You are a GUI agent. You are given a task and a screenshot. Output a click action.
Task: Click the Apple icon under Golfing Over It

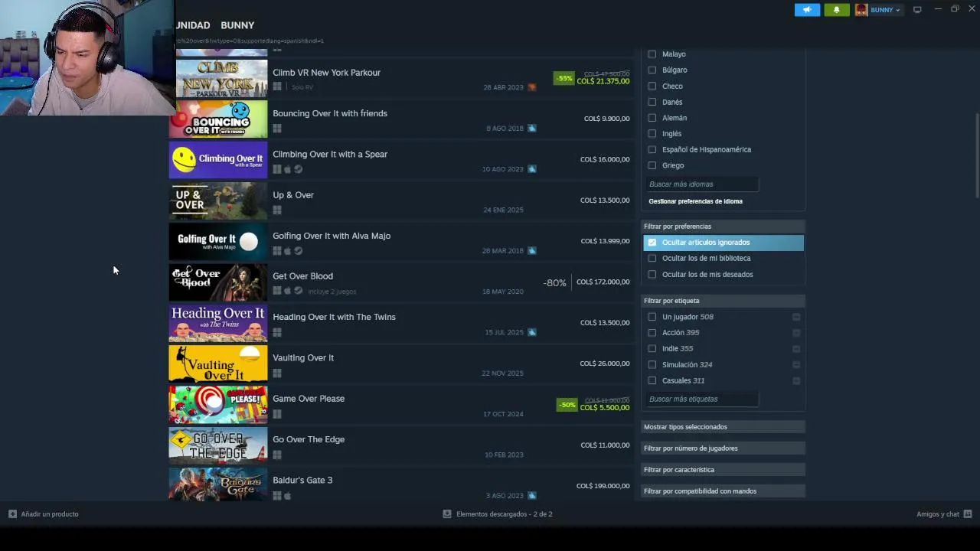pyautogui.click(x=288, y=251)
